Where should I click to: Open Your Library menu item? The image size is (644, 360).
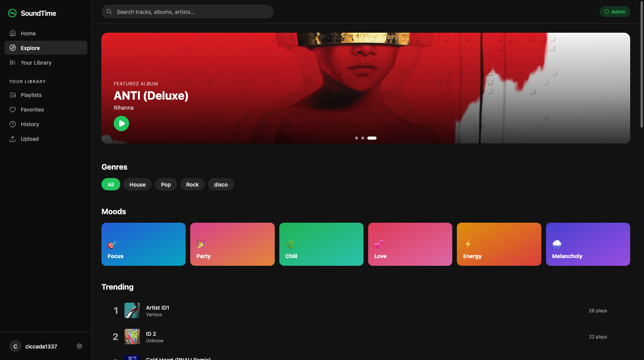(46, 62)
